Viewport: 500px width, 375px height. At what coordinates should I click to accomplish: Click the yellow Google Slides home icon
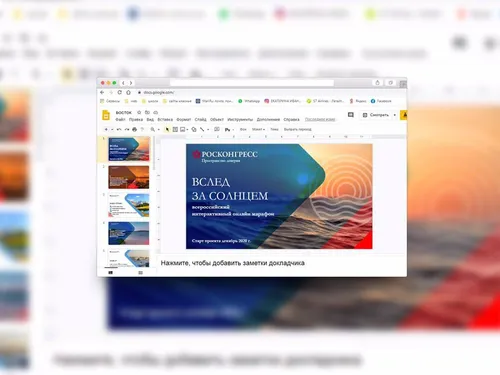106,115
